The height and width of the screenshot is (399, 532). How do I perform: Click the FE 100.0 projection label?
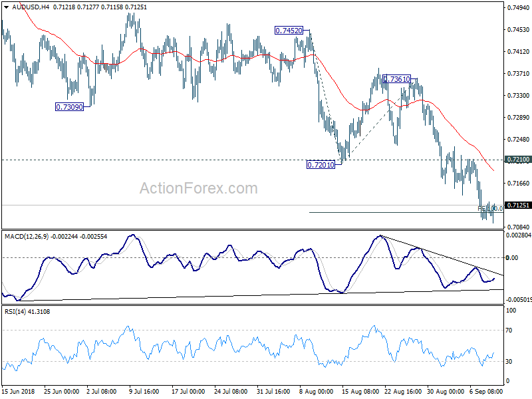[490, 209]
